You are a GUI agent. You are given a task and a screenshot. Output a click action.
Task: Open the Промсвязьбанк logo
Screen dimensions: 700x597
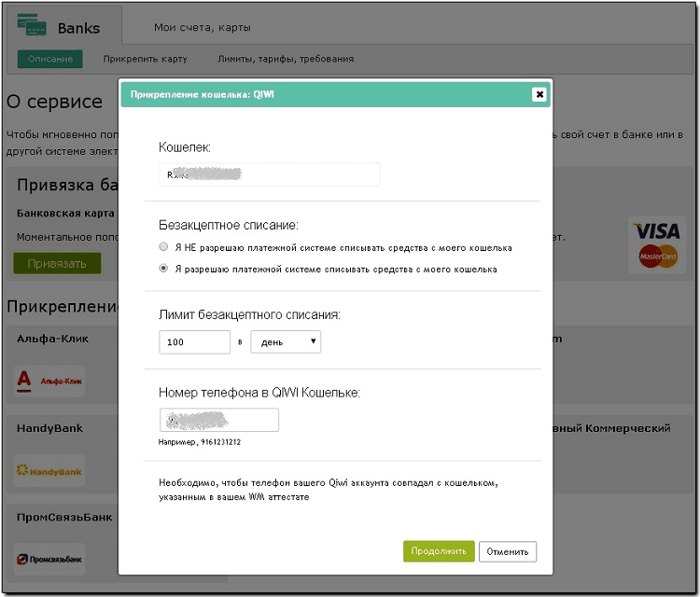[49, 559]
